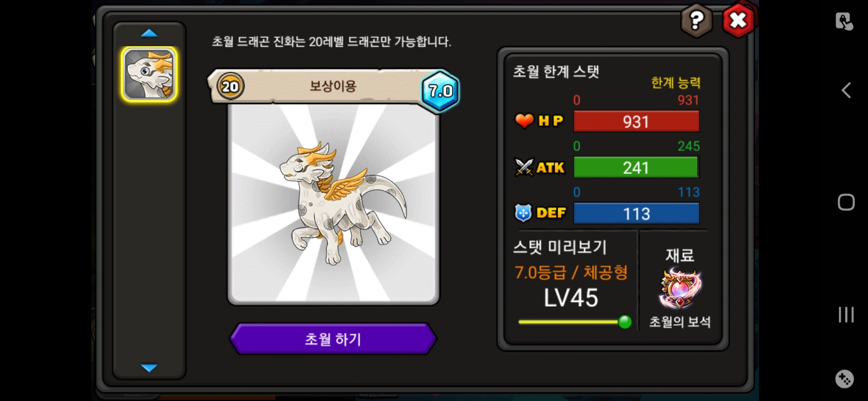Viewport: 868px width, 401px height.
Task: Click the crossed swords ATK icon
Action: pyautogui.click(x=524, y=167)
